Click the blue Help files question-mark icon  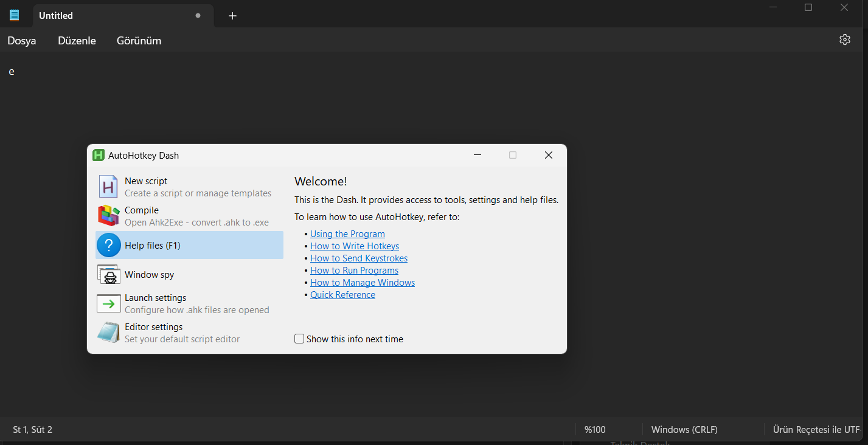pyautogui.click(x=109, y=245)
